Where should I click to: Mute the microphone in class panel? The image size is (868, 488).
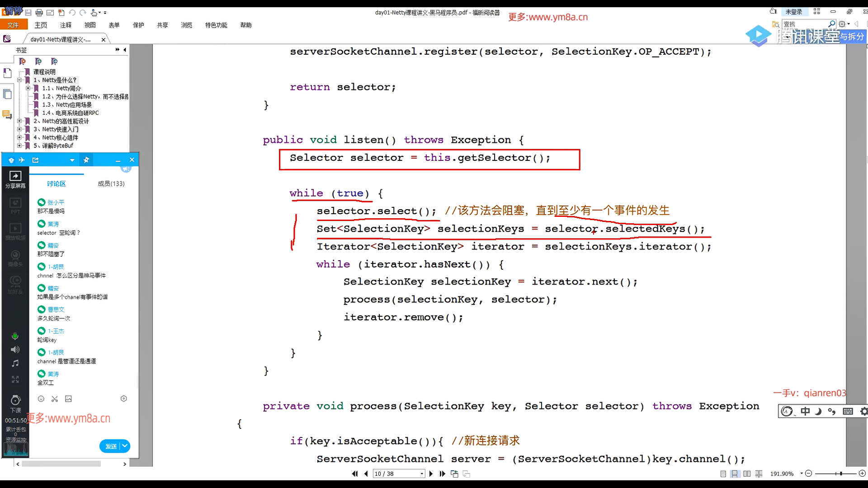(15, 336)
